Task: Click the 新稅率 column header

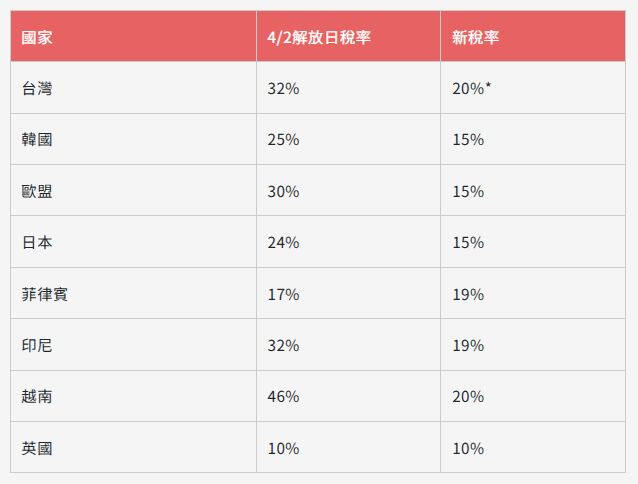Action: tap(533, 37)
